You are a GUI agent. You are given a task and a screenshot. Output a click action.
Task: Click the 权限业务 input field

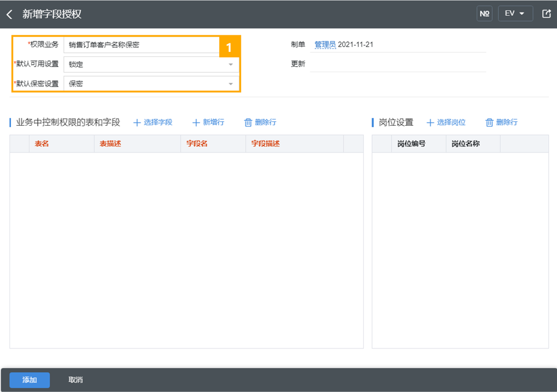pos(142,45)
